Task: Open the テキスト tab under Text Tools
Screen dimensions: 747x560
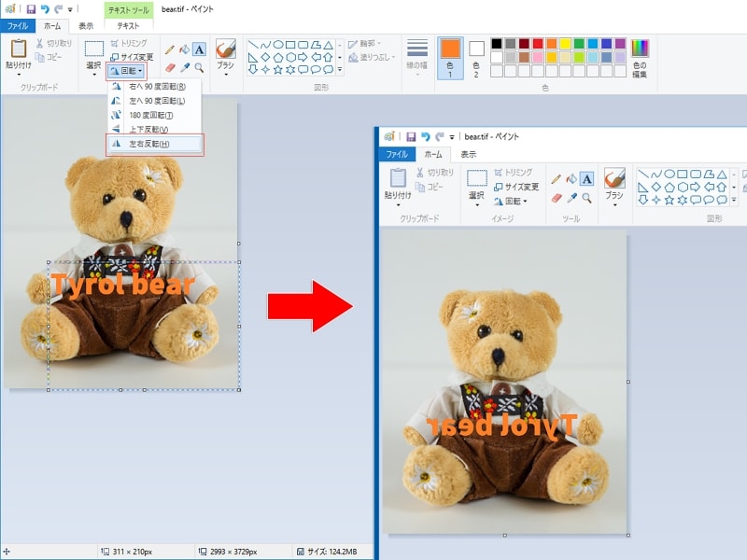Action: click(x=127, y=26)
